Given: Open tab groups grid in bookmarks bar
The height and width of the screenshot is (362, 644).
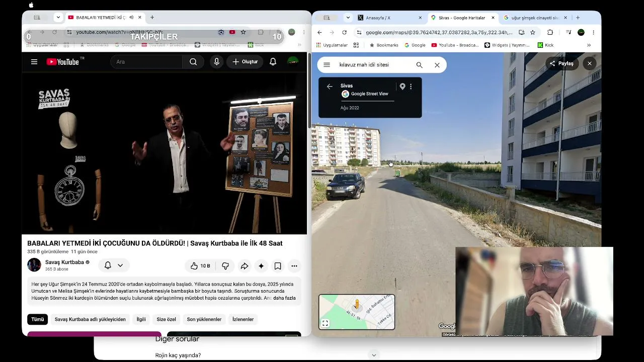Looking at the screenshot, I should click(356, 45).
